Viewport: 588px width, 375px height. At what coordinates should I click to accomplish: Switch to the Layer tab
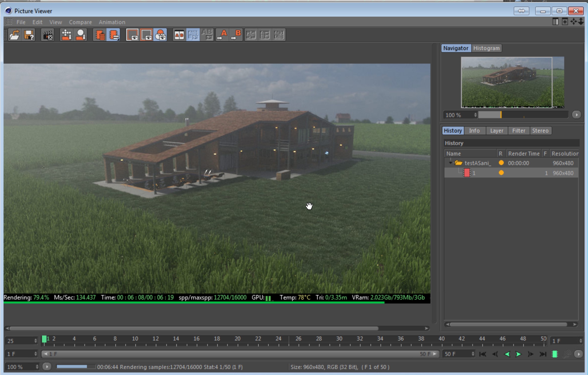[497, 130]
